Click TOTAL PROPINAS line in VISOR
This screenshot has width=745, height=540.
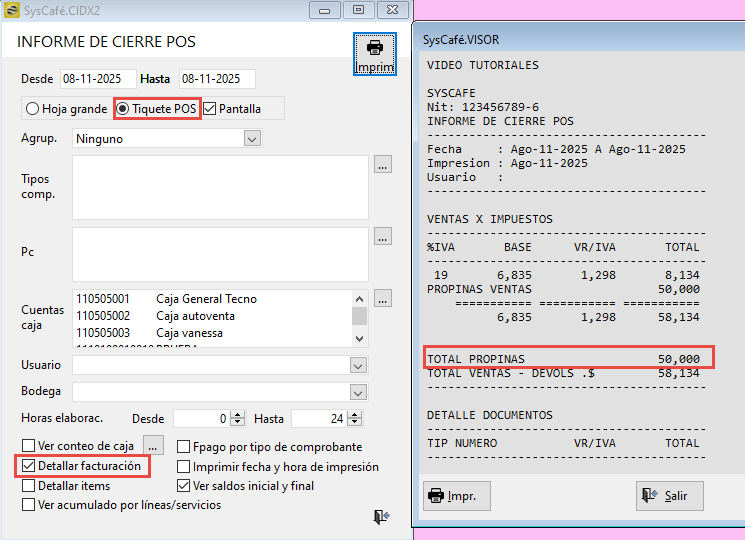[564, 359]
